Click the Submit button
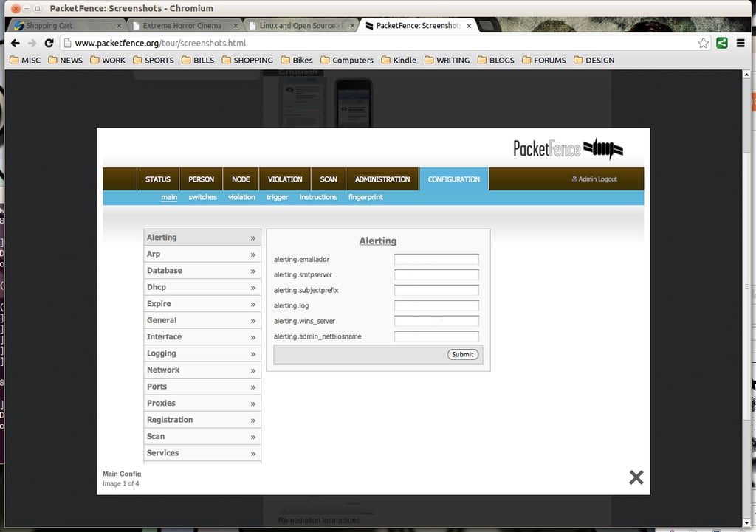 pos(462,355)
